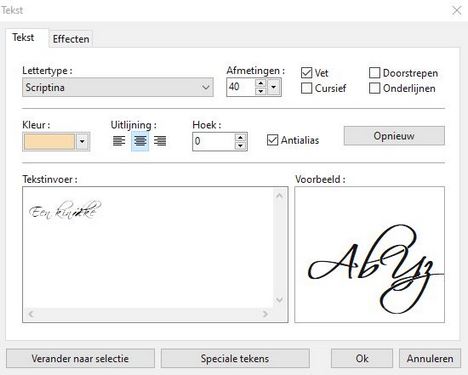Increase Afmetingen size with up arrow

[261, 83]
